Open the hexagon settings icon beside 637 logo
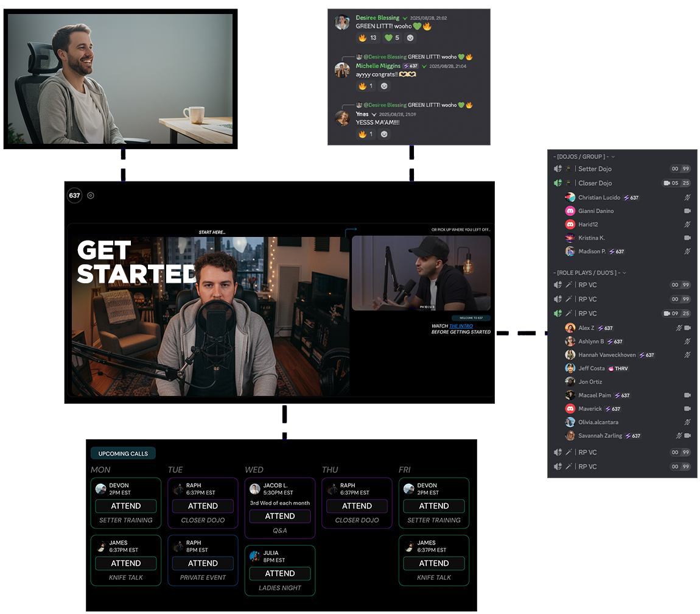Screen dimensions: 700x614 point(91,196)
